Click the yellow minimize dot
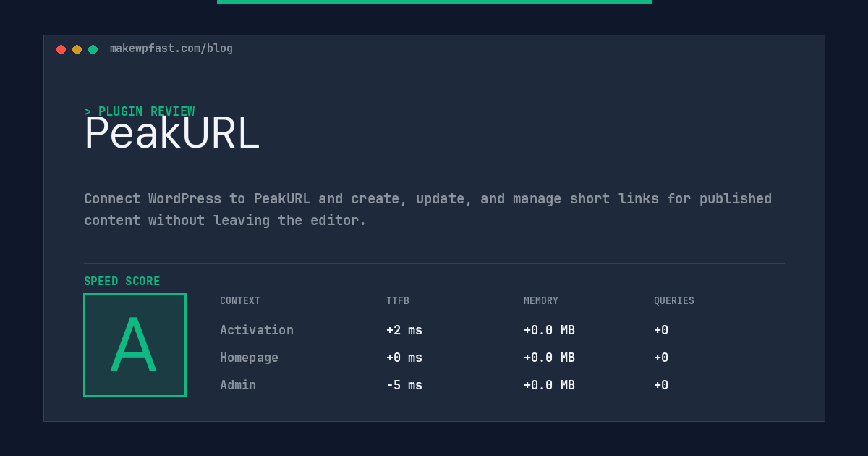 click(x=77, y=49)
